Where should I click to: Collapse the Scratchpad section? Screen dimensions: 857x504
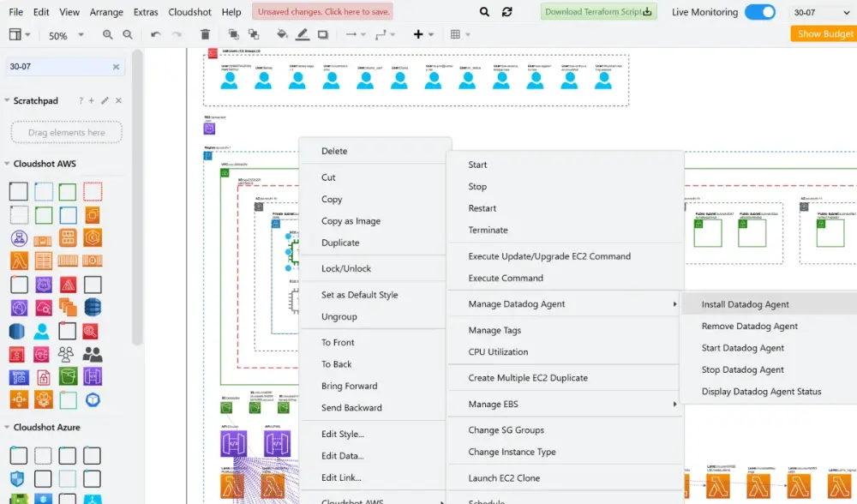pos(7,100)
